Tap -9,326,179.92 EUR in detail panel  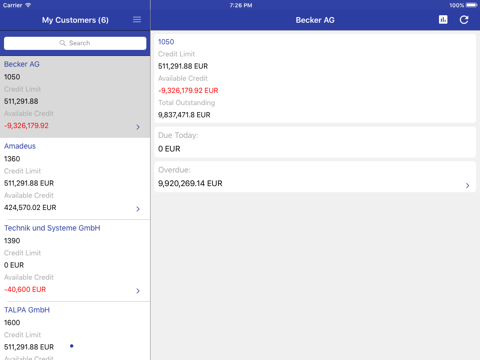188,90
